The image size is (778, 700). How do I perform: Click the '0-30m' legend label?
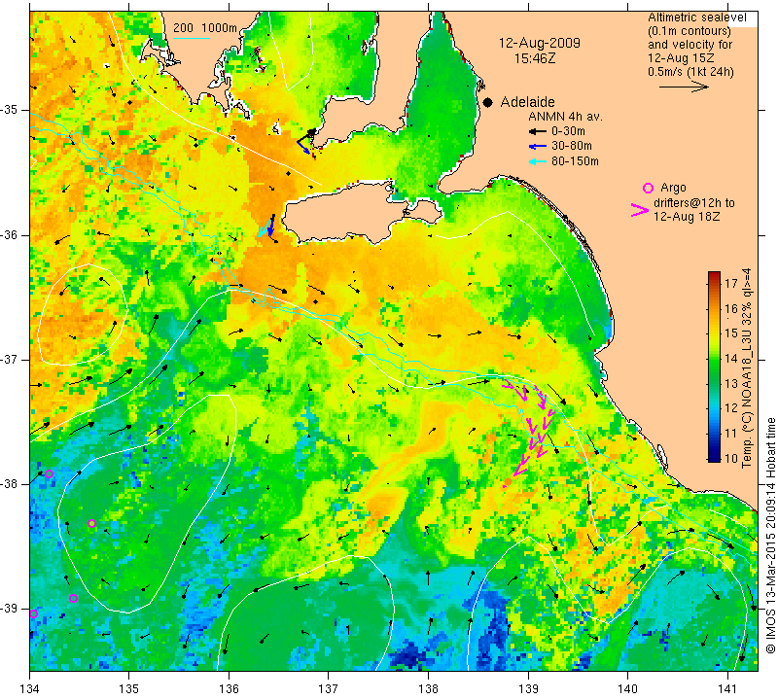click(568, 131)
